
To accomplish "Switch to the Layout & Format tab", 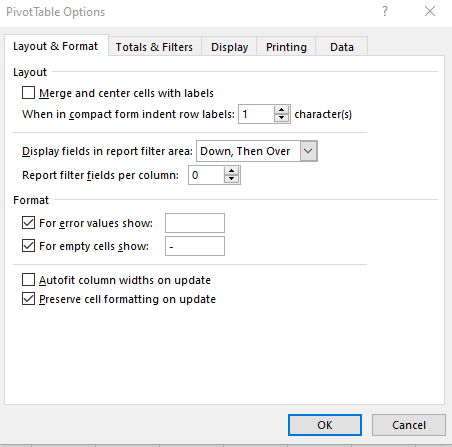I will coord(56,46).
